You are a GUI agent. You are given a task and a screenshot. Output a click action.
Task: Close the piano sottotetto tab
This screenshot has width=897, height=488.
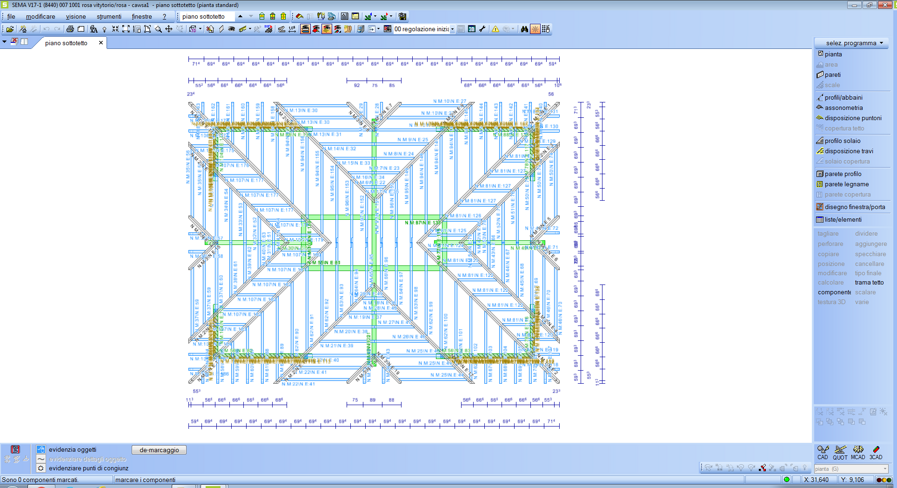[x=101, y=43]
